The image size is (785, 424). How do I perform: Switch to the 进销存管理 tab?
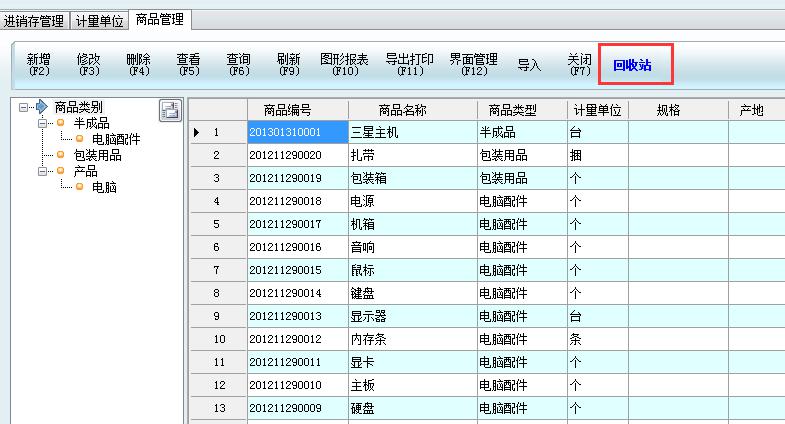[34, 20]
